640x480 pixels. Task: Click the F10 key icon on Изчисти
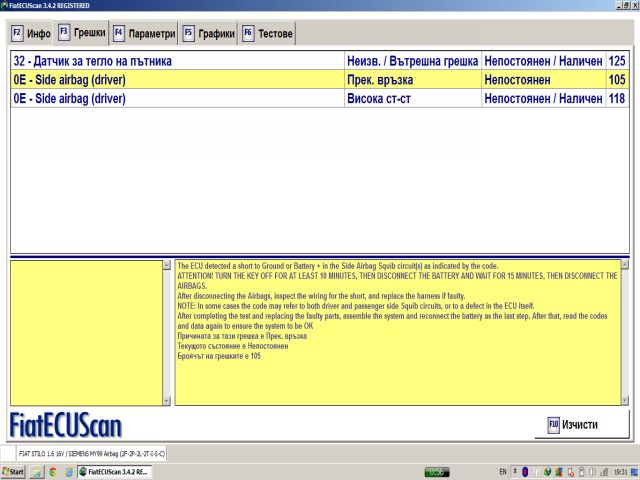(552, 425)
